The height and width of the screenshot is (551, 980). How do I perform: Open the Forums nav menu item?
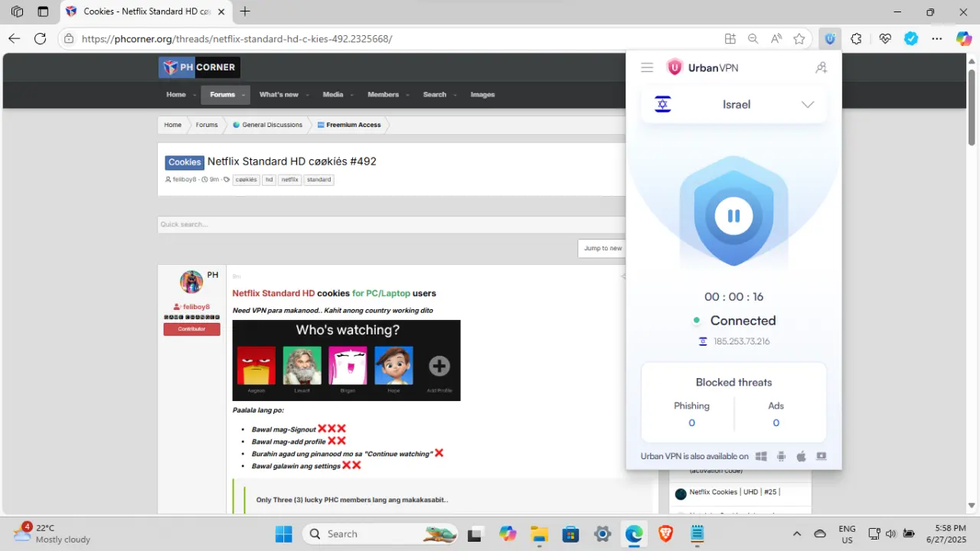pyautogui.click(x=222, y=94)
